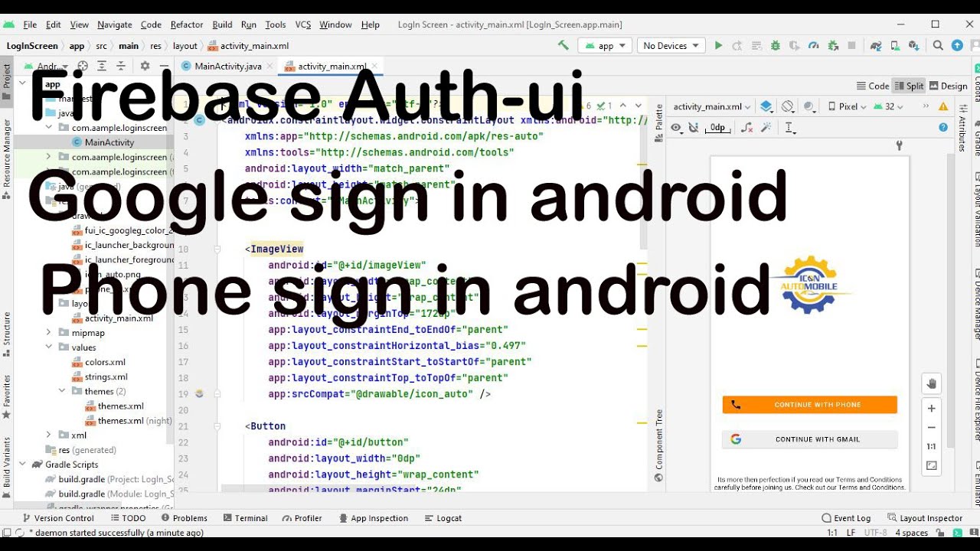Open the app run configuration dropdown
The height and width of the screenshot is (551, 980).
coord(605,45)
